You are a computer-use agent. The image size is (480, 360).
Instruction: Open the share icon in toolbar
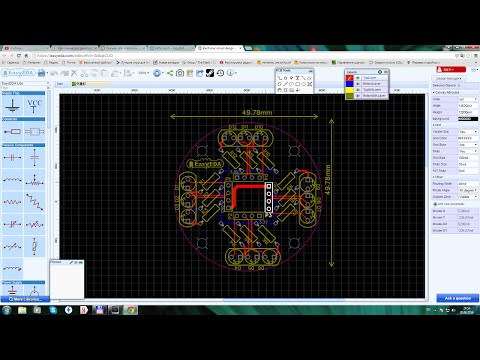(x=170, y=73)
